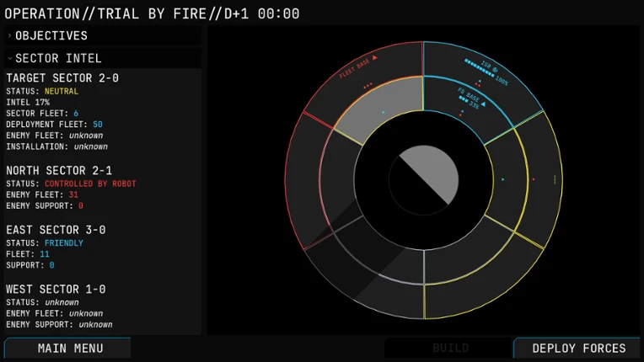Select the red FLEET BASE triangle icon
The height and width of the screenshot is (362, 644).
point(374,57)
